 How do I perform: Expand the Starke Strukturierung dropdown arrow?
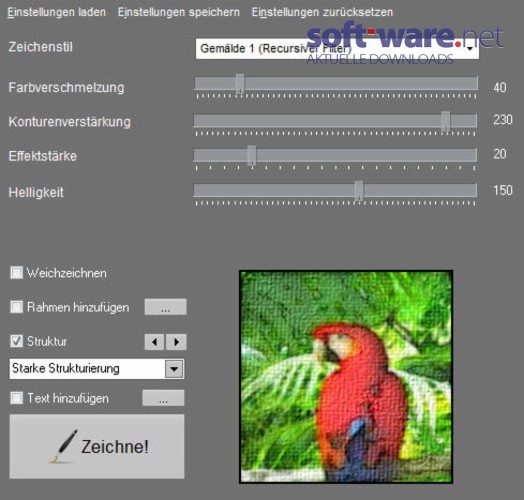(x=174, y=369)
